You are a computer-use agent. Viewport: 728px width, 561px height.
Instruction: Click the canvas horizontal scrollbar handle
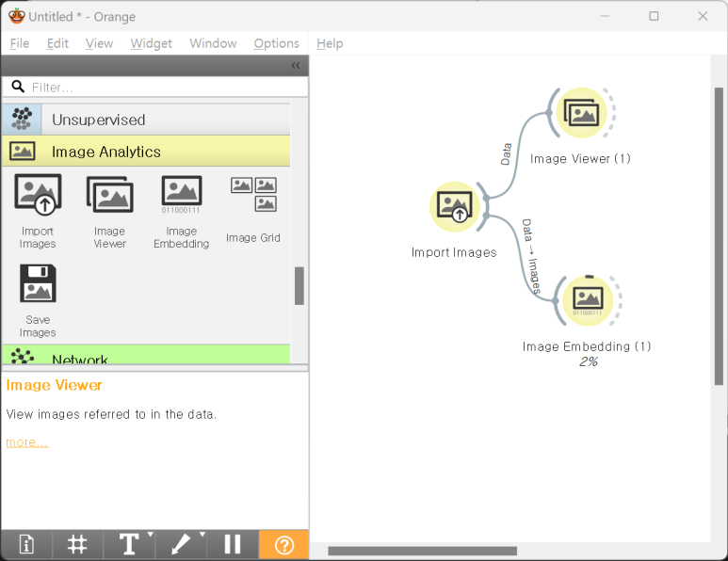coord(423,551)
